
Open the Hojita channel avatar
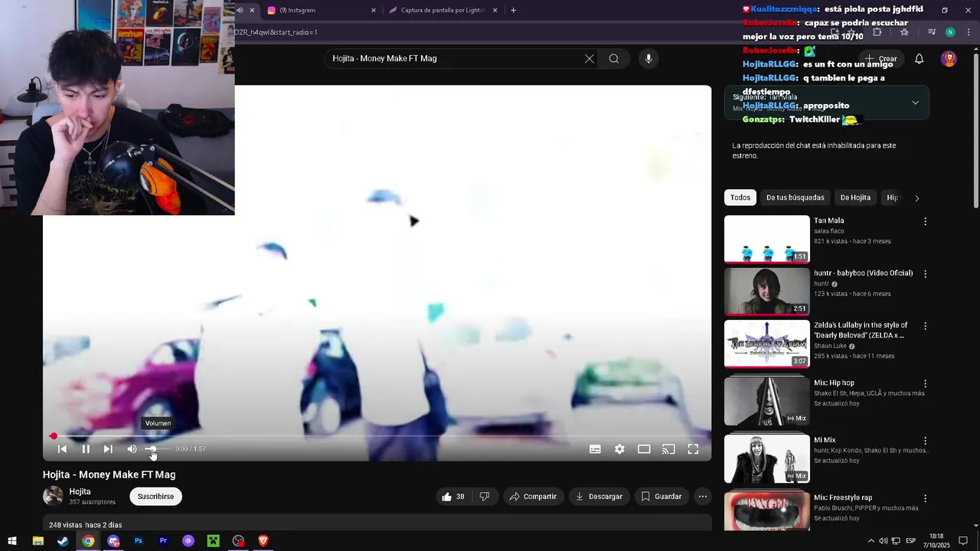coord(53,496)
